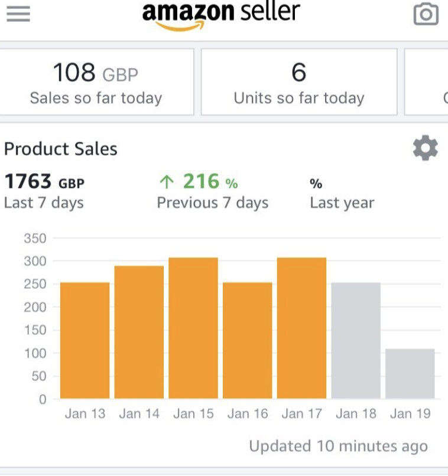Tap the partially visible third summary card
Image resolution: width=448 pixels, height=476 pixels.
pos(426,82)
